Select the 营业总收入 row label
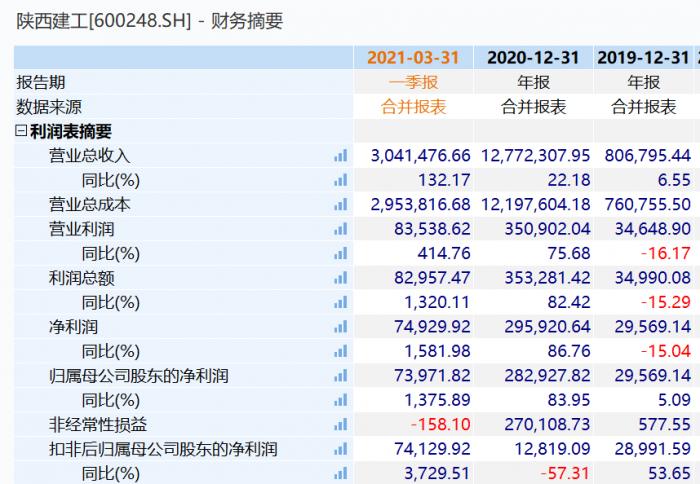 pyautogui.click(x=89, y=156)
